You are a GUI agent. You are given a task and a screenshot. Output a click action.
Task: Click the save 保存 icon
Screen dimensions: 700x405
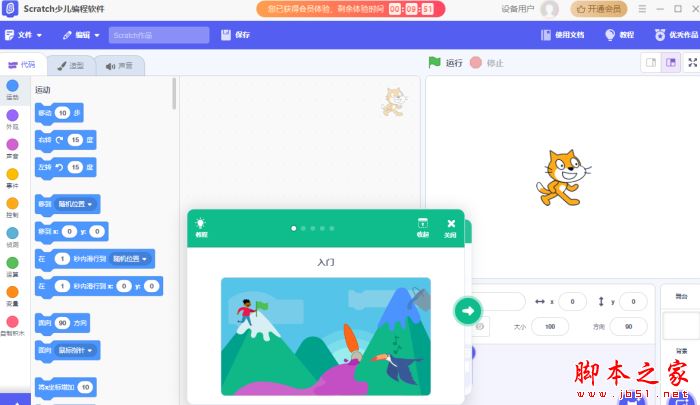[x=235, y=35]
